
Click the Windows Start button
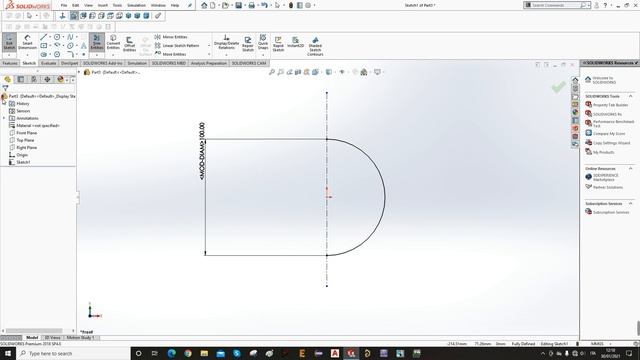(x=8, y=353)
